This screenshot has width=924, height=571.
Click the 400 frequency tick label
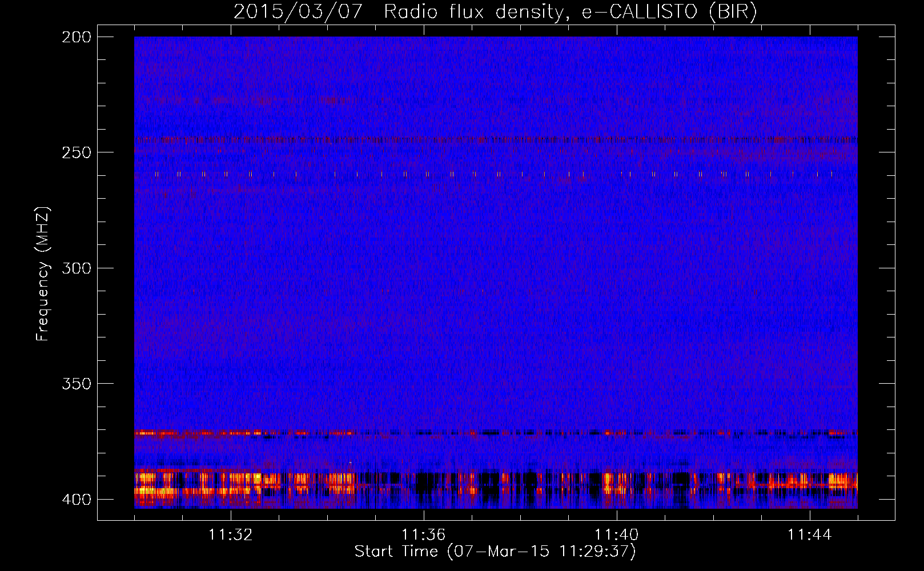[76, 499]
